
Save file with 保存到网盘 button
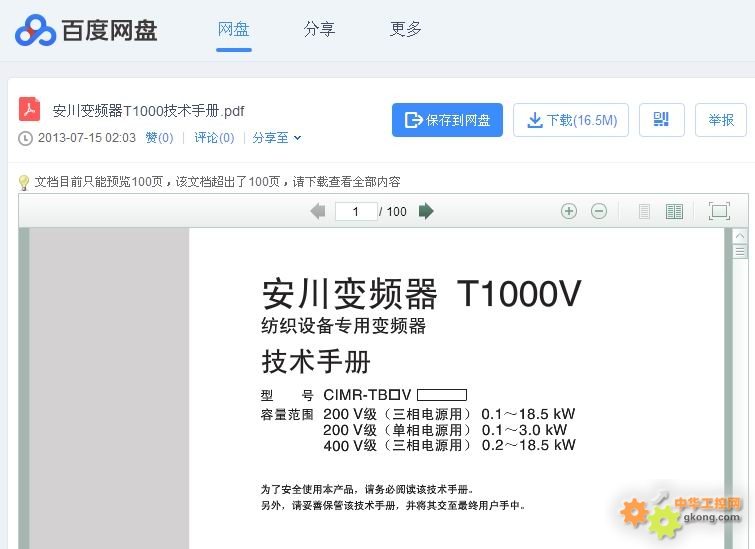click(447, 120)
